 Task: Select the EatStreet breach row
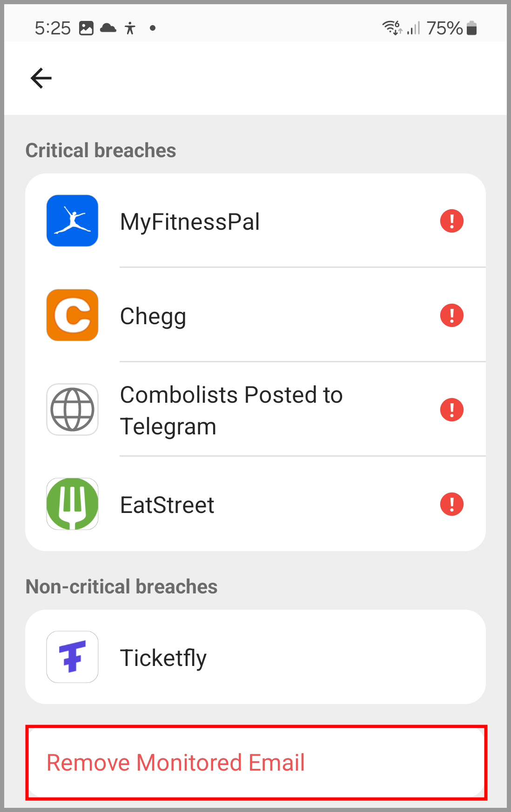(255, 504)
